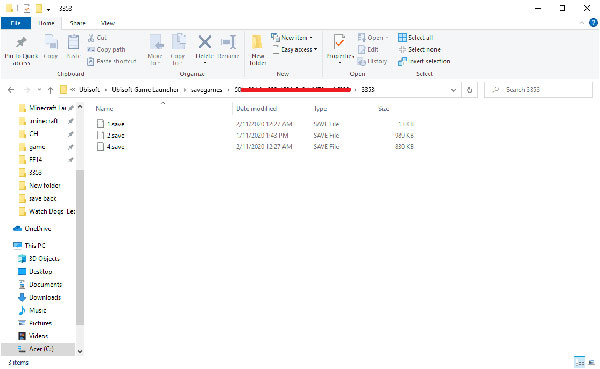The image size is (600, 369).
Task: Open the address bar history dropdown
Action: (453, 90)
